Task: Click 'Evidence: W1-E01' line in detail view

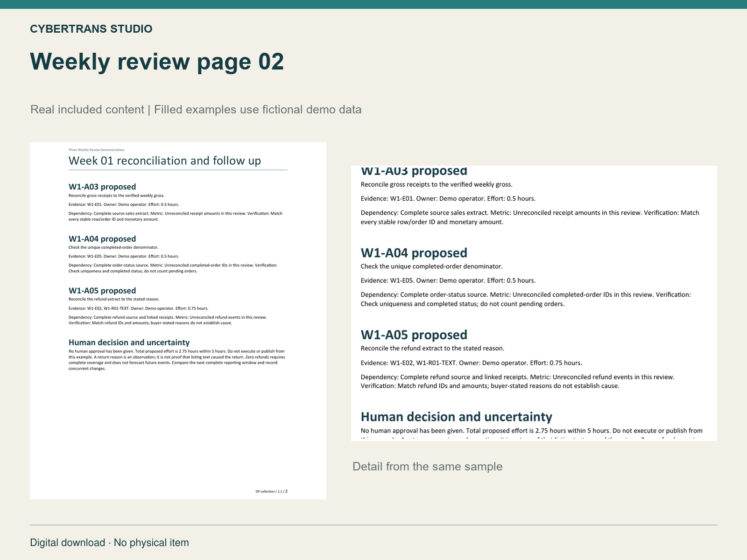Action: (448, 198)
